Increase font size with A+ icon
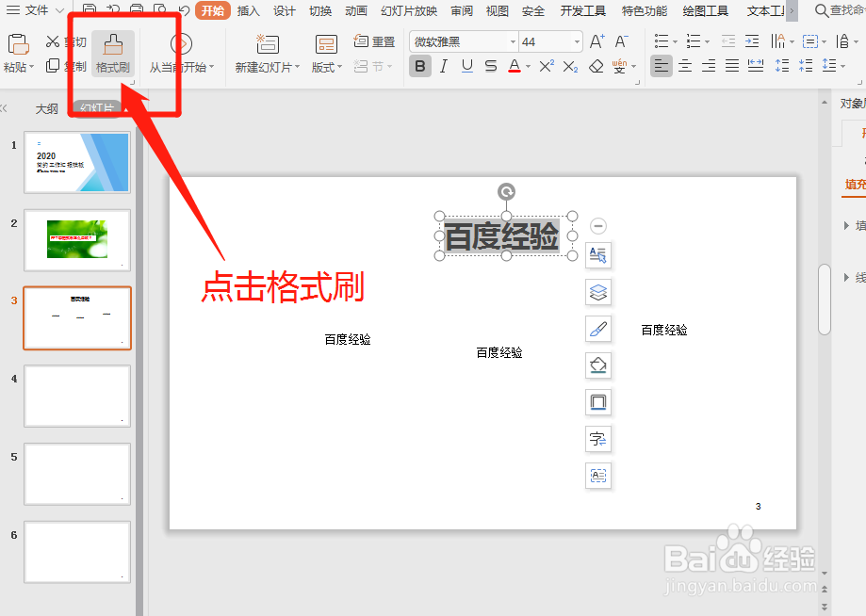Image resolution: width=866 pixels, height=616 pixels. (596, 41)
